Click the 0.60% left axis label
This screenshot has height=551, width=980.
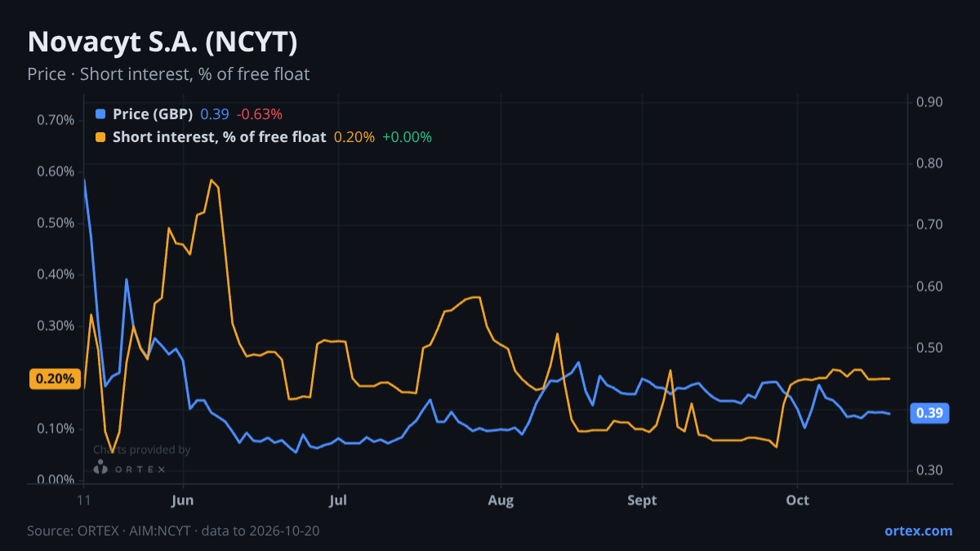(x=56, y=171)
